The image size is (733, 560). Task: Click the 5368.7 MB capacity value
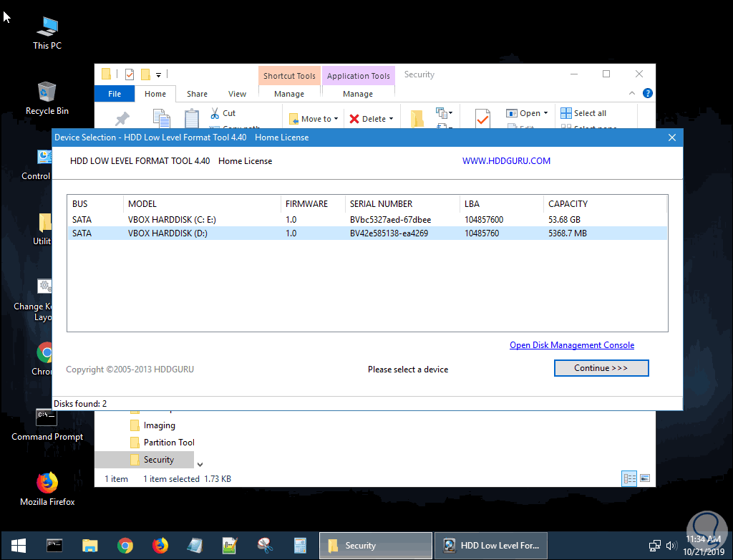(x=568, y=233)
